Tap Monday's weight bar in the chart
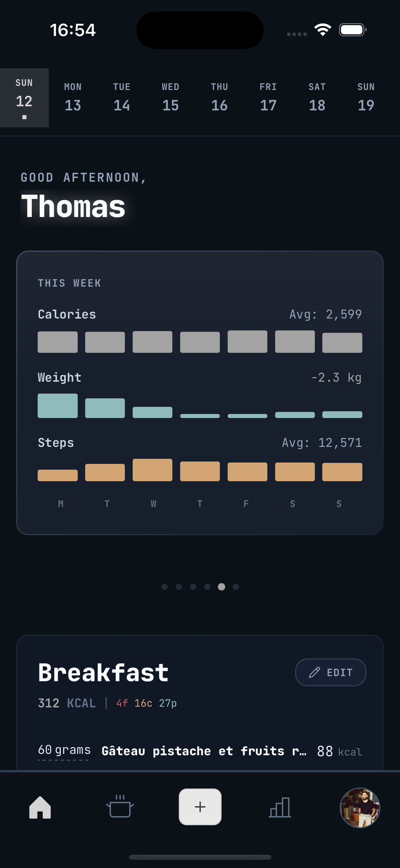Viewport: 400px width, 868px height. point(57,405)
